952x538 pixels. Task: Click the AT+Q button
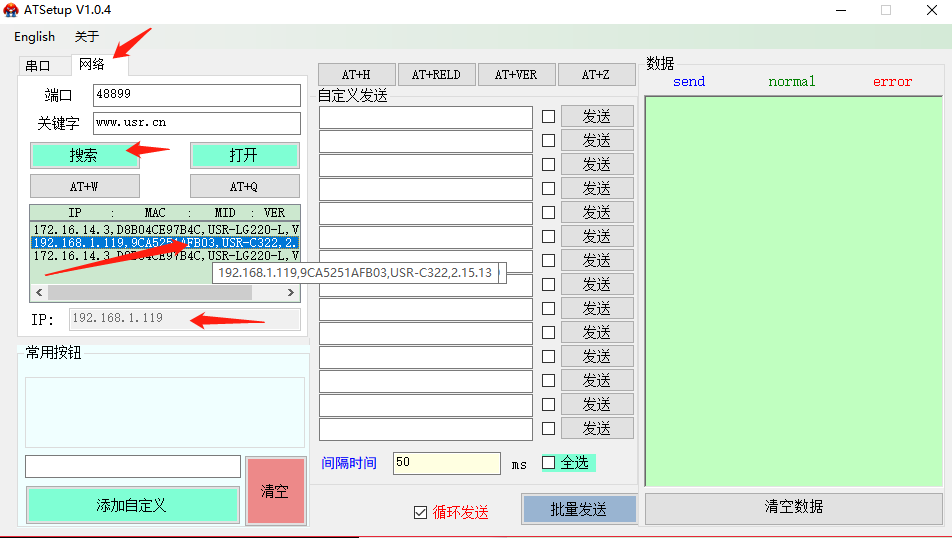pyautogui.click(x=244, y=186)
